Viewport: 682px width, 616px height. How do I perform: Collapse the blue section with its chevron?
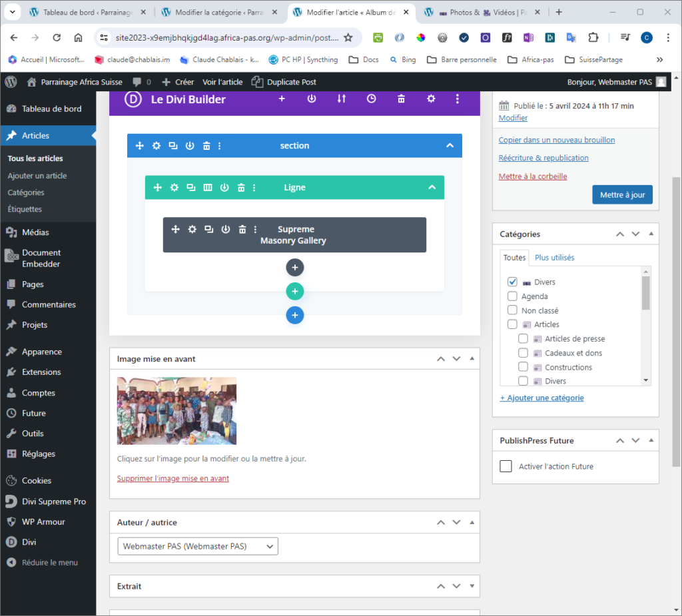450,146
